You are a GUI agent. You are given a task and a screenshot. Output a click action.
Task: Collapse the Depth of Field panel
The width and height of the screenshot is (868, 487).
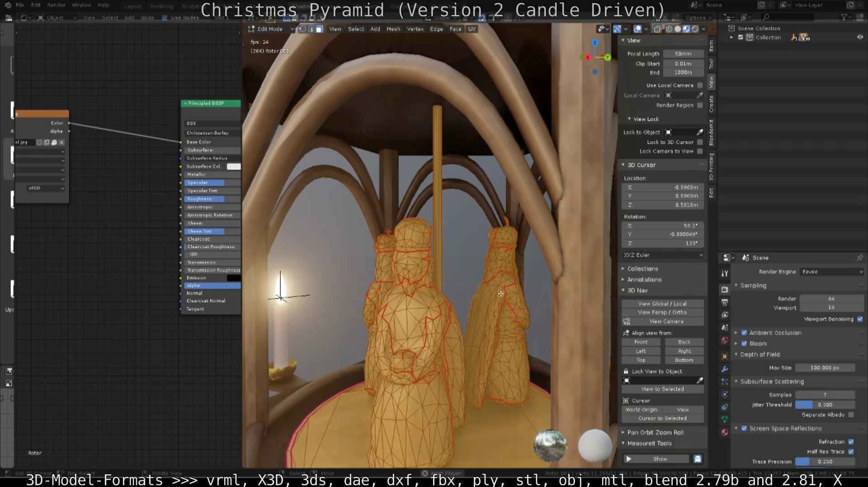pyautogui.click(x=759, y=355)
